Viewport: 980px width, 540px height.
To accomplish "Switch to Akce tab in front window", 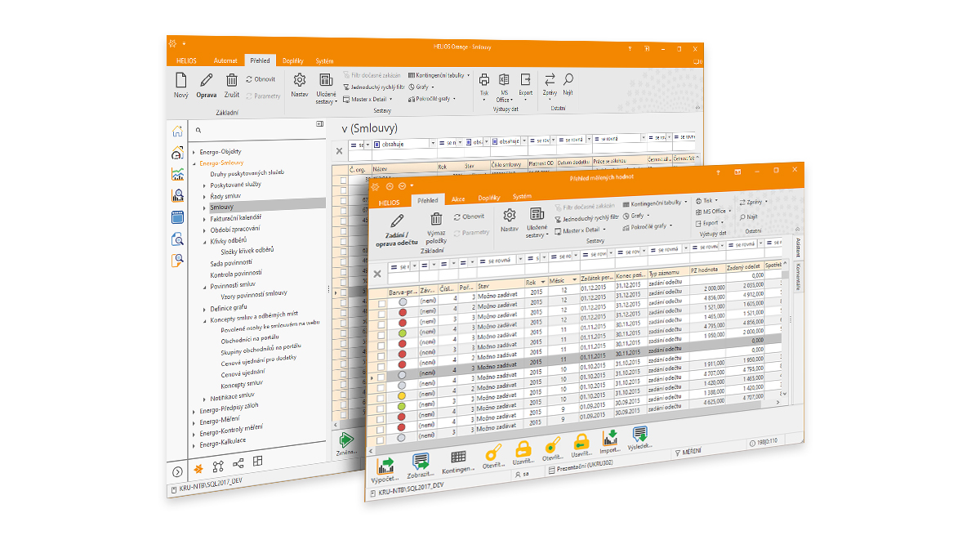I will pyautogui.click(x=458, y=199).
